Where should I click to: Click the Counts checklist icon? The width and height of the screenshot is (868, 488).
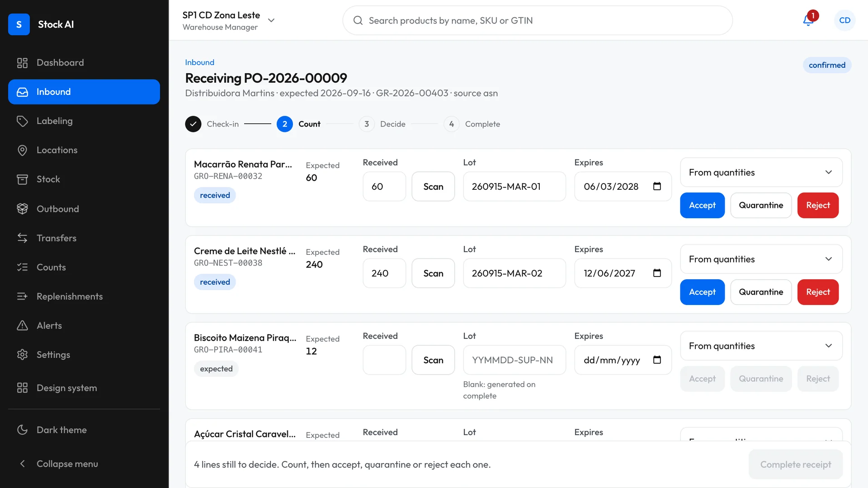[x=22, y=267]
